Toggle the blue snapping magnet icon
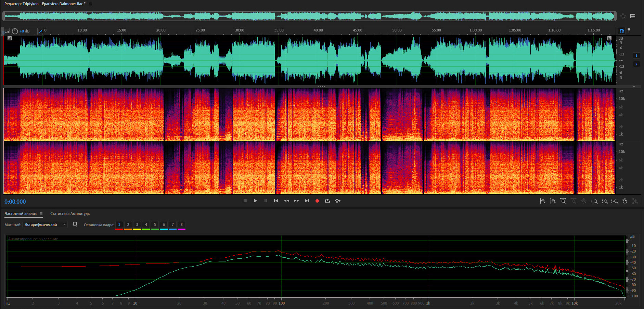Screen dimensions: 644x309 (x=622, y=31)
